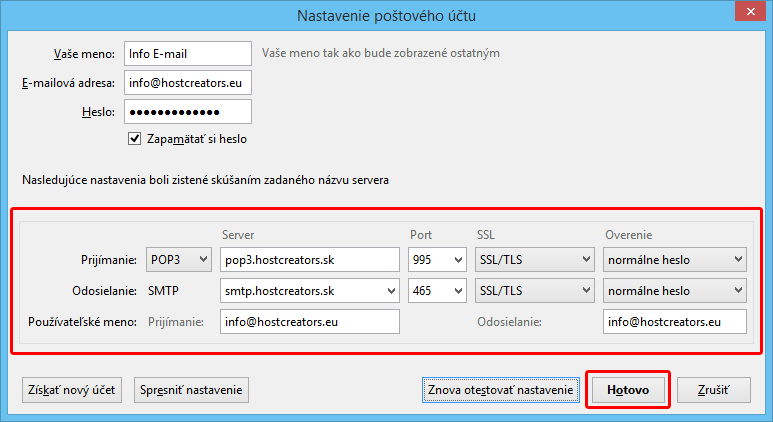Click 'Spresniť nastavenie' button
The image size is (773, 422).
[x=191, y=390]
